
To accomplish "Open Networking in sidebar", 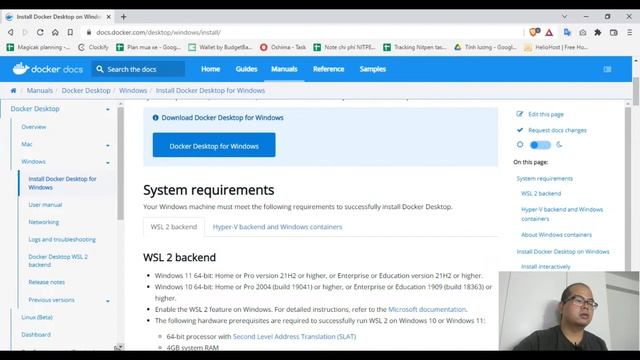I will [44, 222].
